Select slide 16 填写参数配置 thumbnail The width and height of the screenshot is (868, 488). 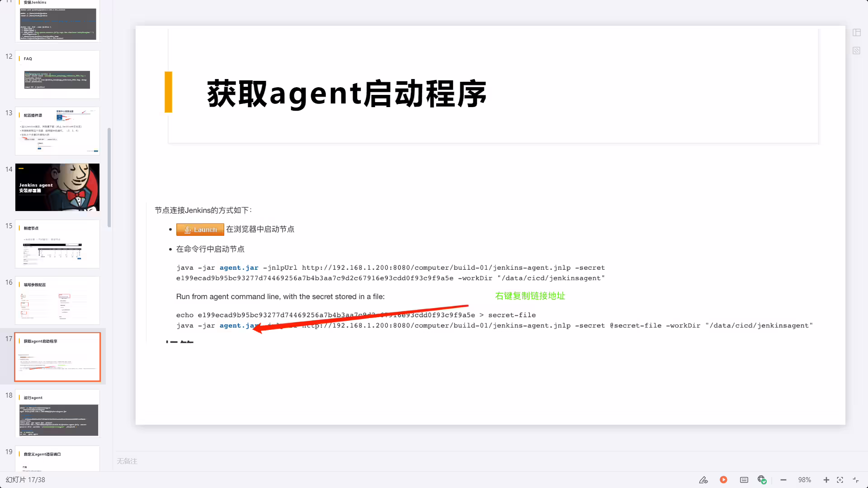pyautogui.click(x=57, y=300)
